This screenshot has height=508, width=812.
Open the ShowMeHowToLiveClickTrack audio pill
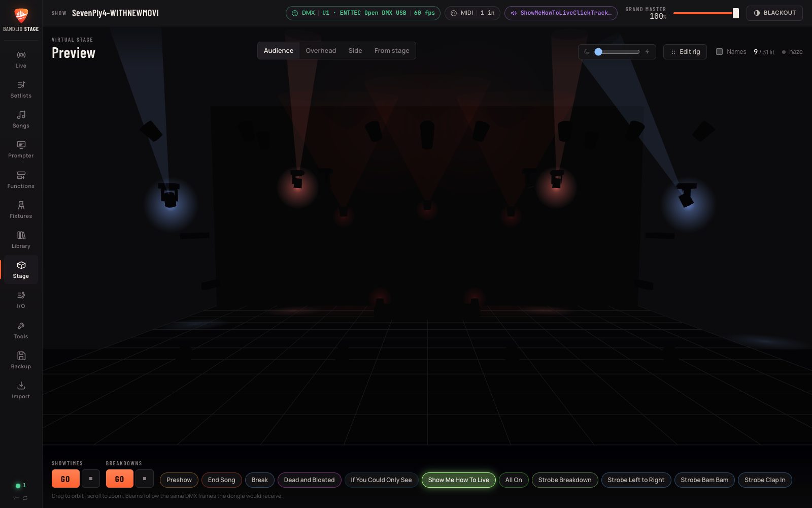561,13
